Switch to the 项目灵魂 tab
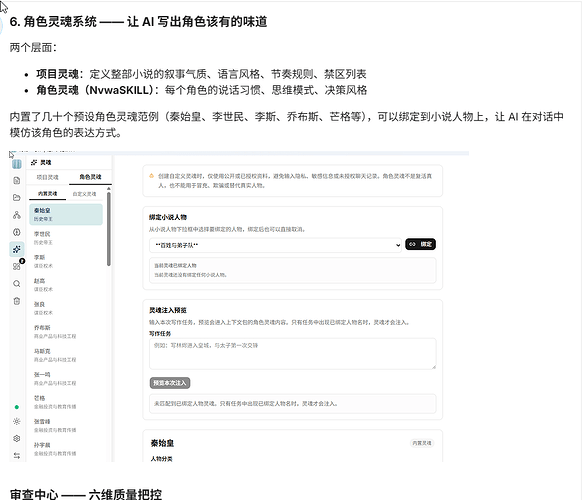Screen dimensions: 582x500 tap(48, 177)
